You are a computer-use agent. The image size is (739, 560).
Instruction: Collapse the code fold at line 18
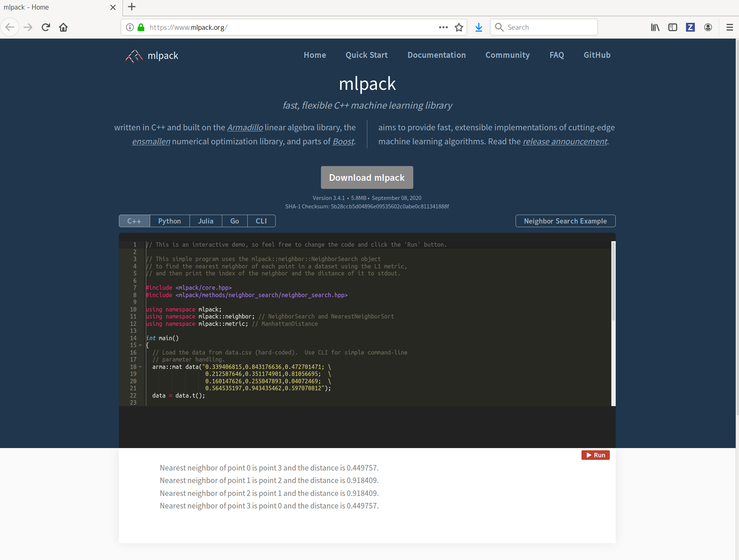140,367
